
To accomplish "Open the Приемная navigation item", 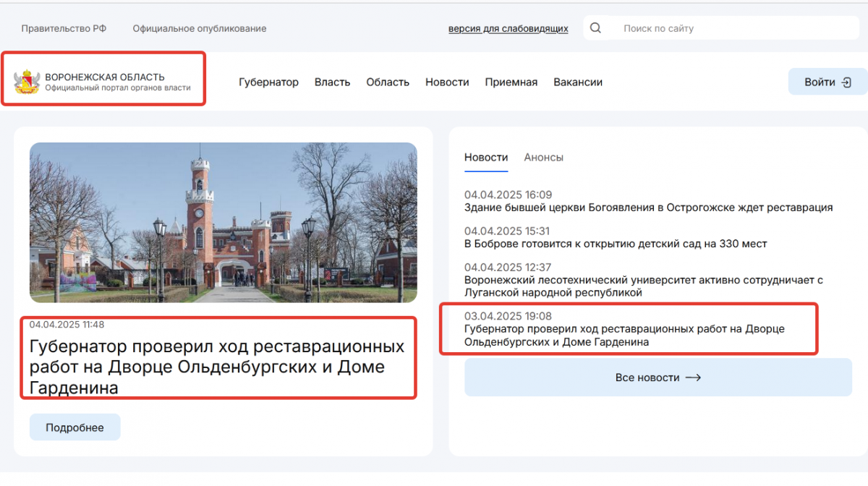I will [511, 82].
